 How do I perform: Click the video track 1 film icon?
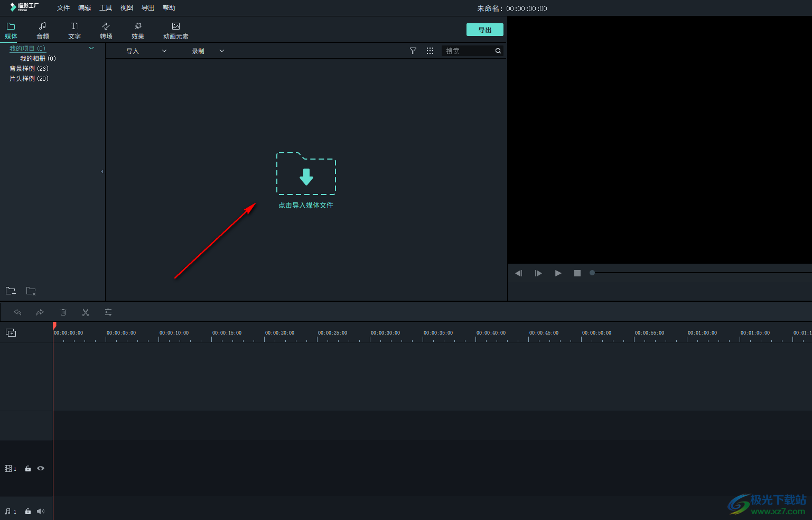[x=8, y=469]
